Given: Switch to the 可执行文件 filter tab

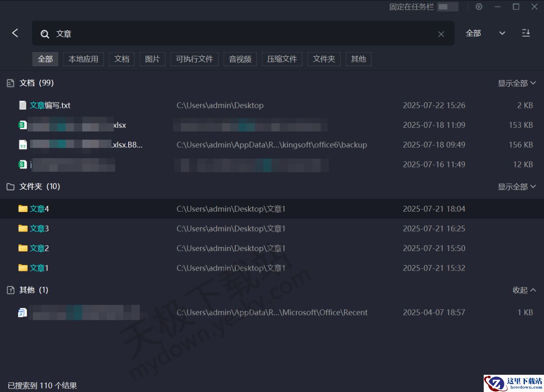Looking at the screenshot, I should coord(194,59).
